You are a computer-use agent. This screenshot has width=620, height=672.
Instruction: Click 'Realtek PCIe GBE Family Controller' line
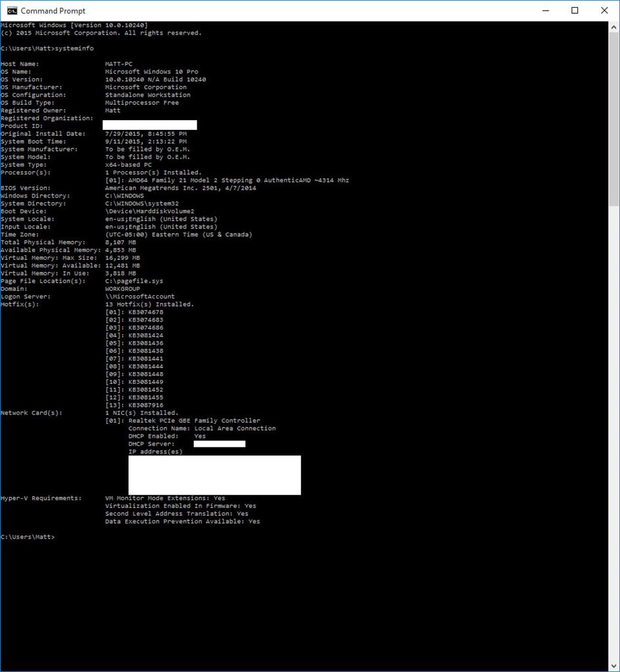(x=182, y=421)
